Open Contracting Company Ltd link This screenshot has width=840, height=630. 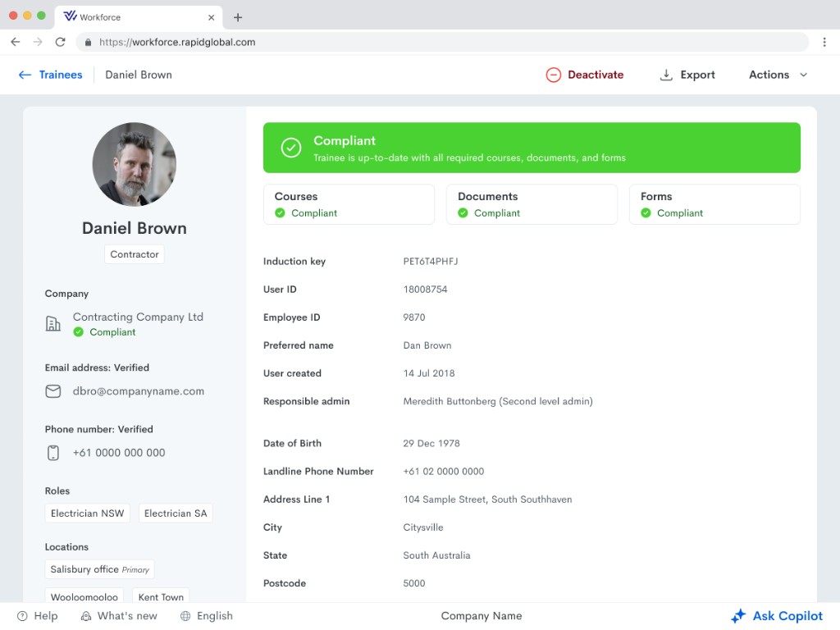point(138,317)
